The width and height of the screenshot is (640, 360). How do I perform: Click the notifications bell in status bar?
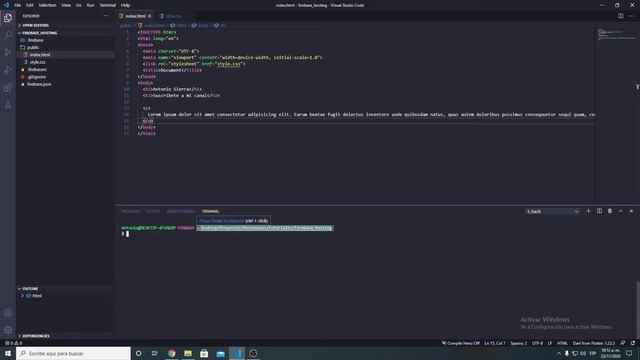point(633,343)
